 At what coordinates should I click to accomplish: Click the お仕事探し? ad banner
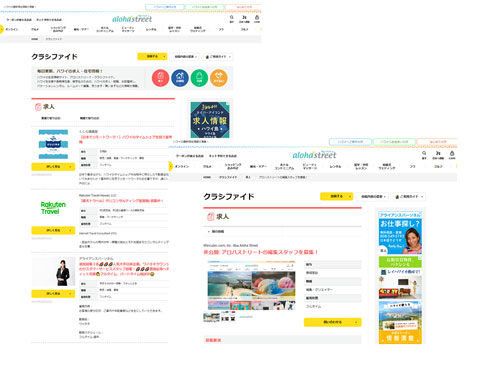pyautogui.click(x=400, y=232)
